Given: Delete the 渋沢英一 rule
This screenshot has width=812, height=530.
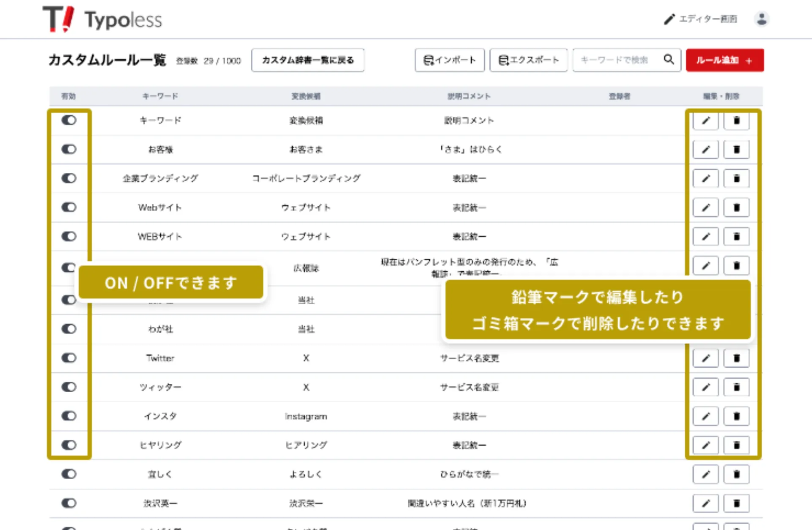Looking at the screenshot, I should pos(736,503).
